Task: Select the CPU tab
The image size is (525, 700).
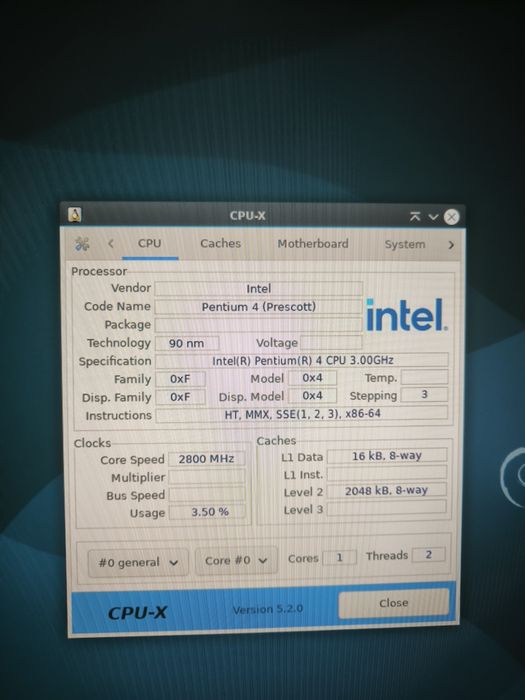Action: (150, 243)
